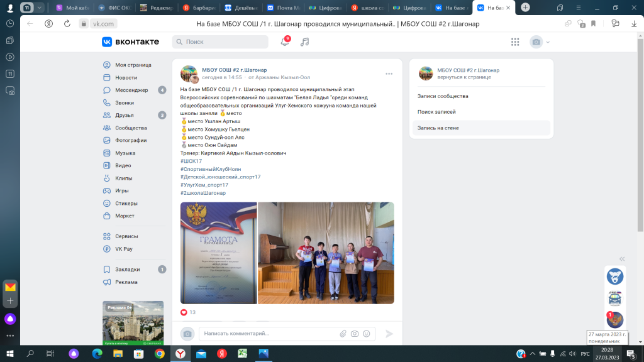Send comment with arrow icon
The width and height of the screenshot is (644, 362).
389,333
